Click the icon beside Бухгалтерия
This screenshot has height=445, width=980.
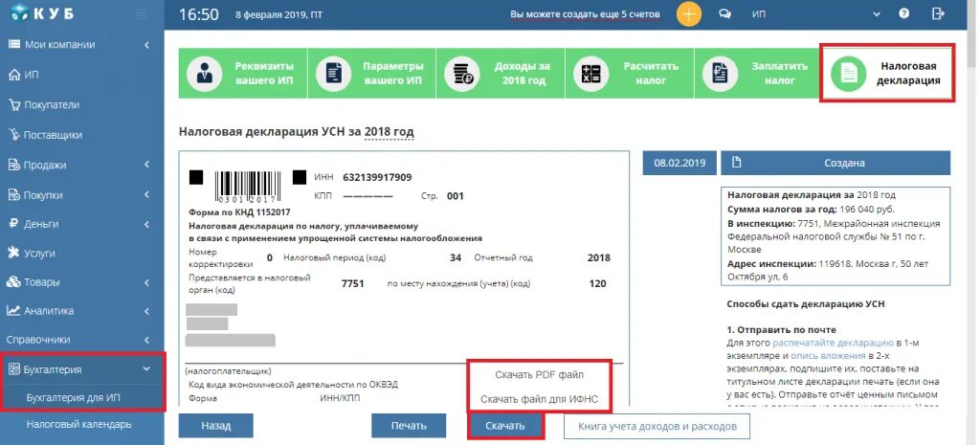13,369
